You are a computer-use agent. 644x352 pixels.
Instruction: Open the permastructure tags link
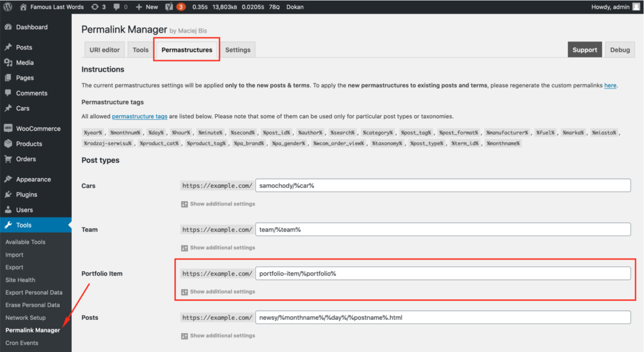(x=140, y=116)
